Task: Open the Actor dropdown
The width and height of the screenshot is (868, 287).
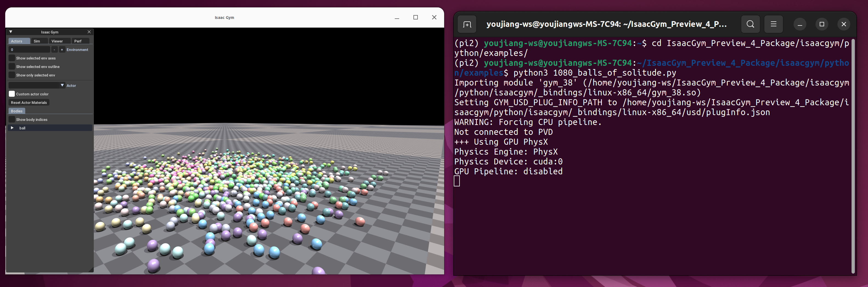Action: (37, 85)
